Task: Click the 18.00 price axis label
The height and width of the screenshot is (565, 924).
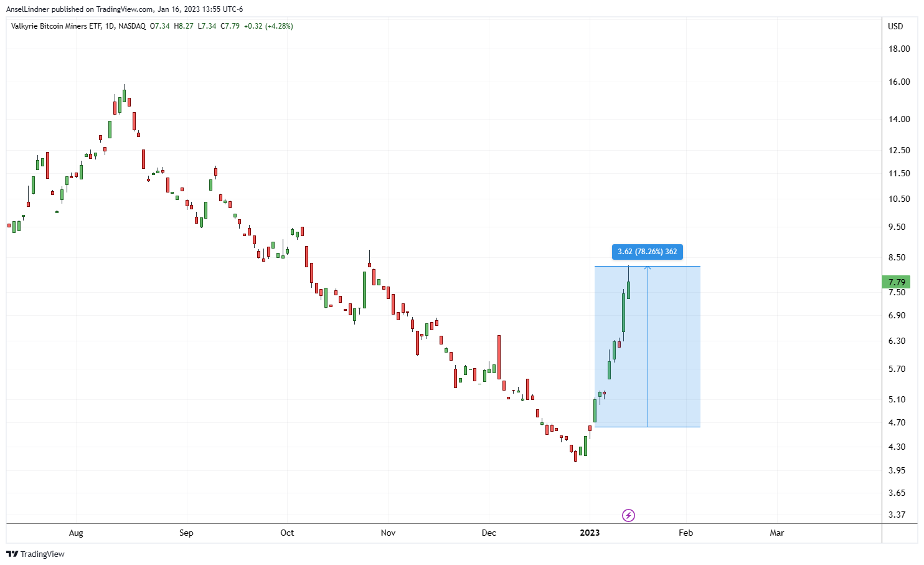Action: click(x=899, y=49)
